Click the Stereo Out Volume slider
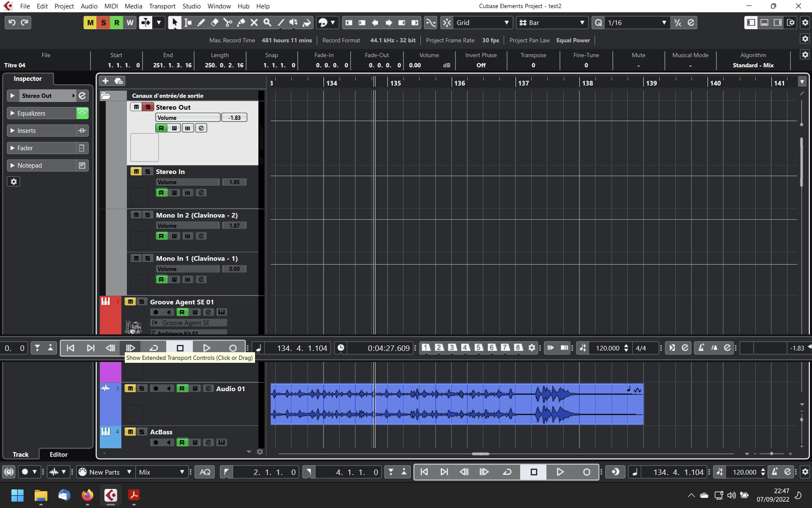812x508 pixels. tap(188, 118)
